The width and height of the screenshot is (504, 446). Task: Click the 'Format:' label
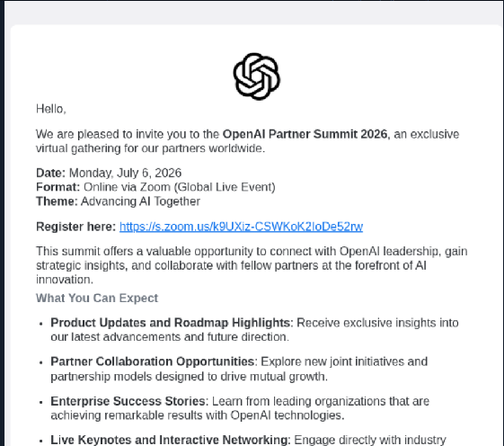click(57, 187)
